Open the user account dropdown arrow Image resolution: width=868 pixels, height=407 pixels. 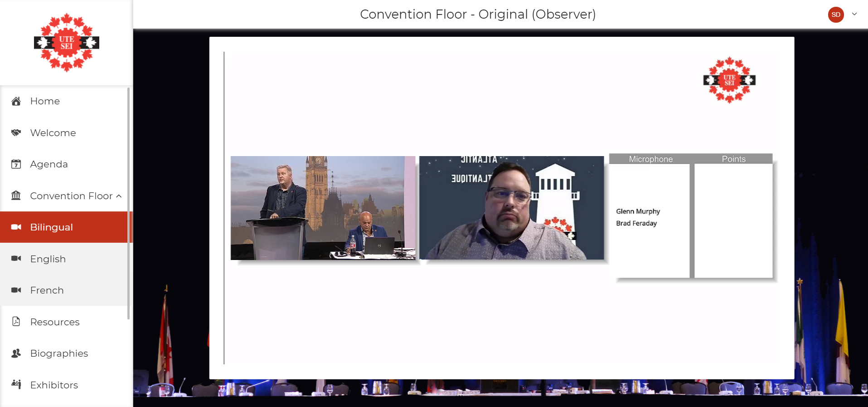[x=854, y=14]
